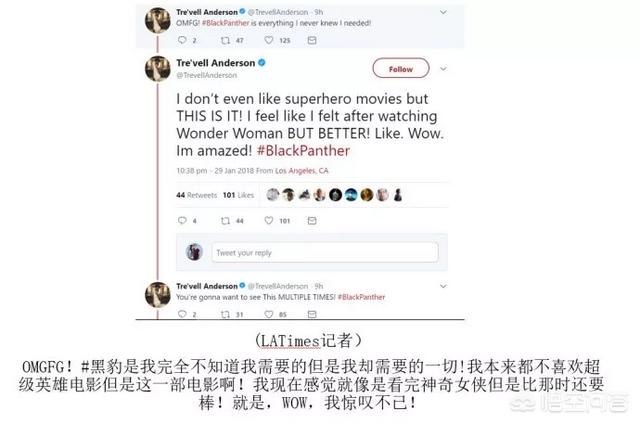The height and width of the screenshot is (424, 640).
Task: View the 44 Retweets list
Action: 197,195
